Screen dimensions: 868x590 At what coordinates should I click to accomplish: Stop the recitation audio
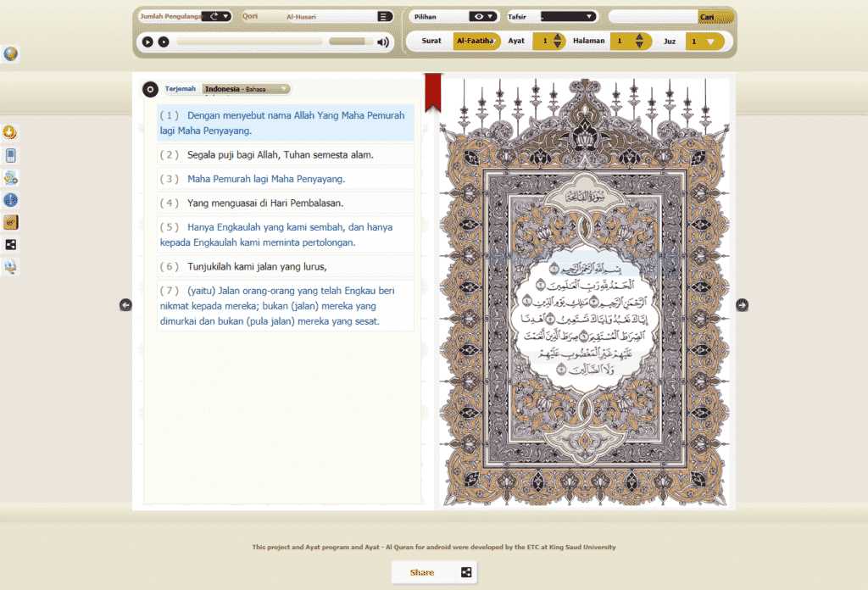[x=164, y=42]
